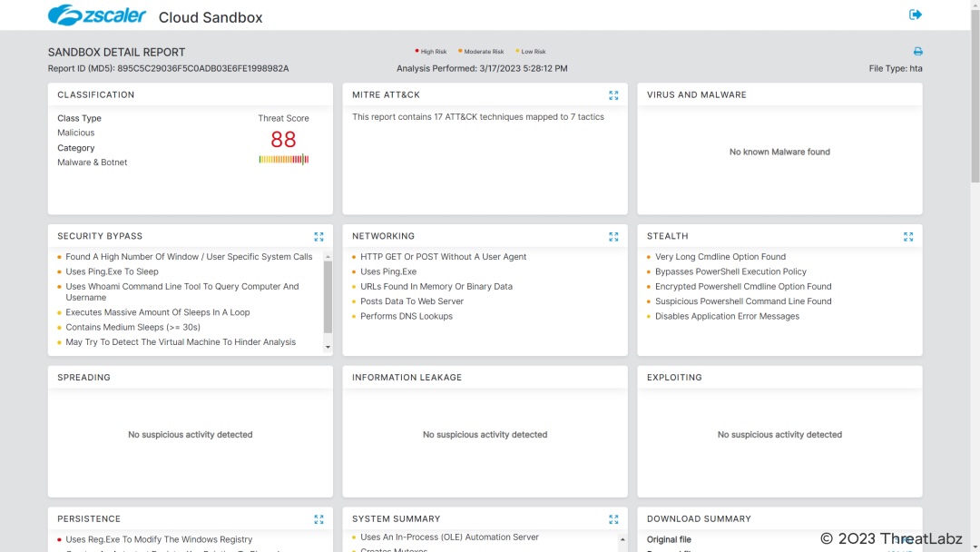Screen dimensions: 980x552
Task: Click 'Encrypted Powershell Cmdline Option Found'
Action: [743, 287]
